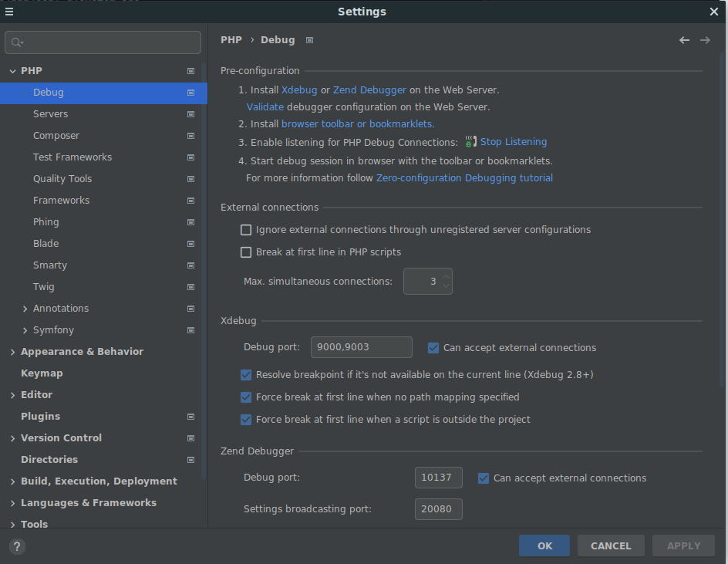Click project-level icon on Plugins row
This screenshot has height=564, width=728.
point(190,417)
